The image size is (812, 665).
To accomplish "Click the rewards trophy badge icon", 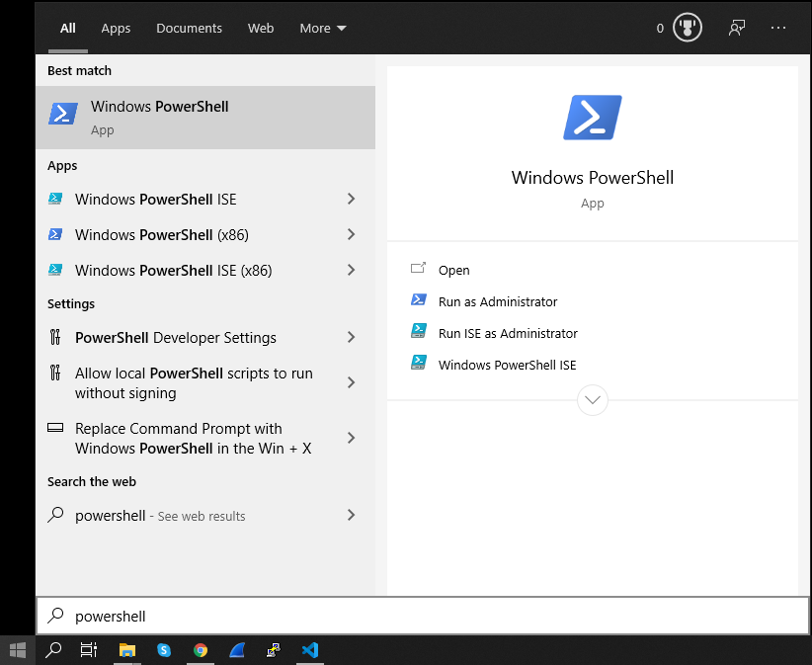I will point(688,28).
